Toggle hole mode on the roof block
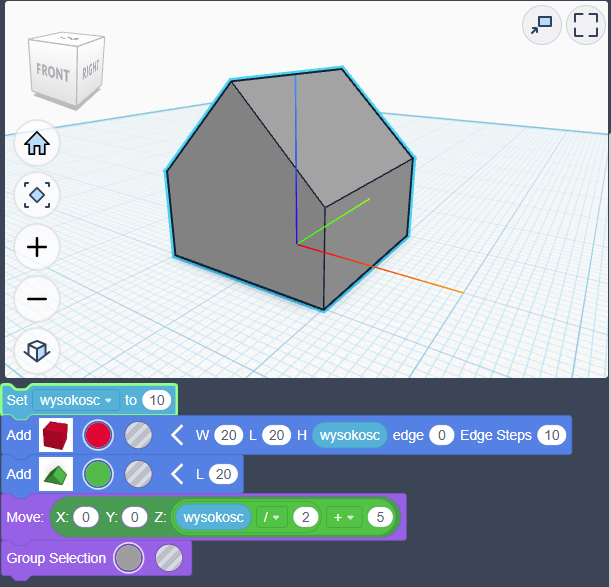The width and height of the screenshot is (611, 587). pyautogui.click(x=138, y=474)
